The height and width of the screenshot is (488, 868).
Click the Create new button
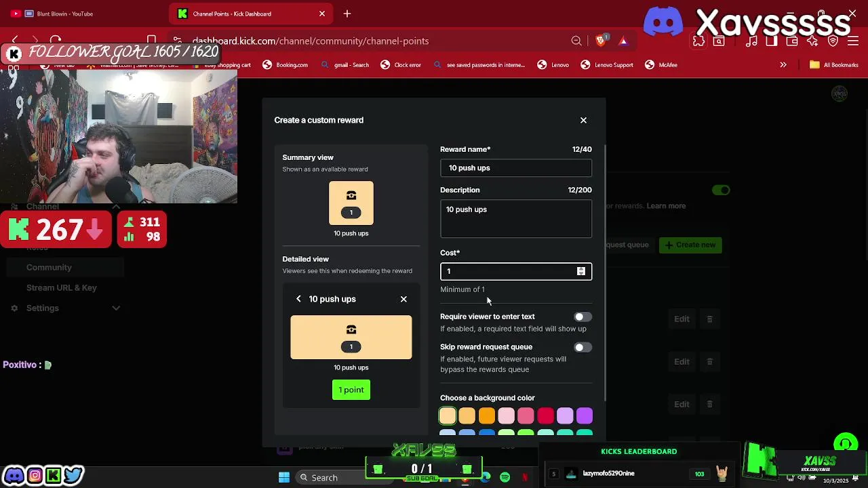[x=690, y=245]
